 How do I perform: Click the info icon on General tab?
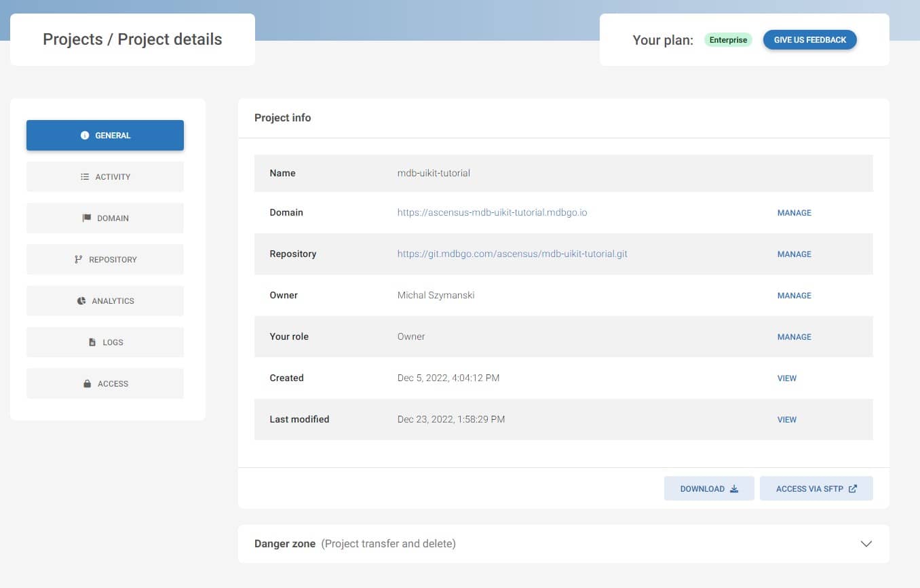click(85, 136)
